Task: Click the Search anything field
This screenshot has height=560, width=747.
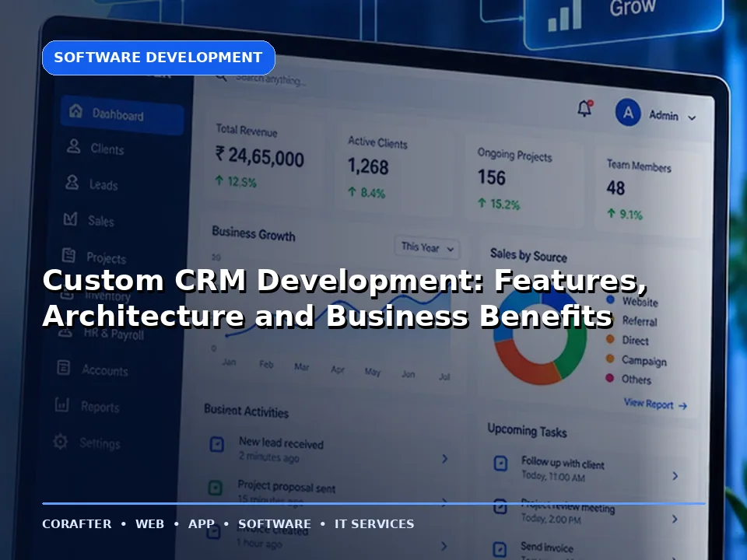Action: pyautogui.click(x=270, y=79)
